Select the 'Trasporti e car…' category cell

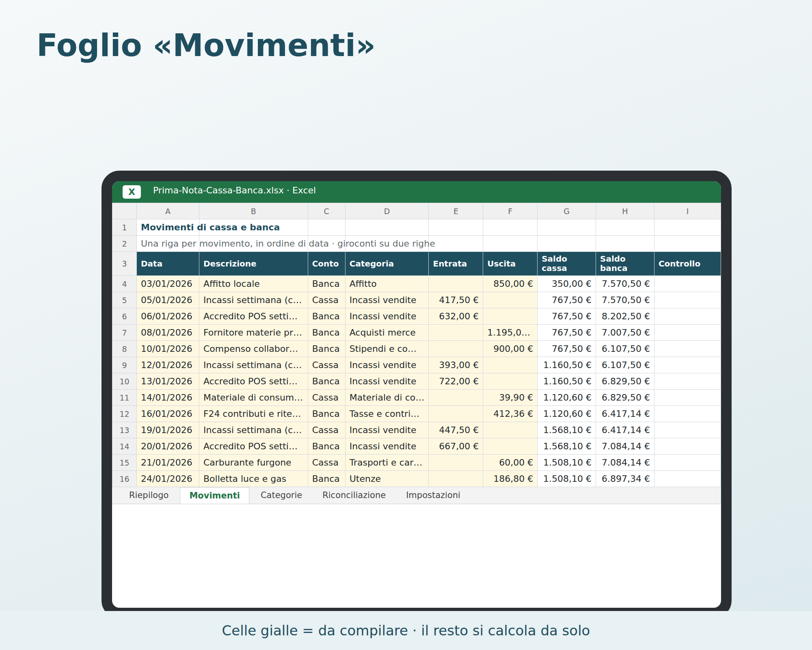coord(387,463)
